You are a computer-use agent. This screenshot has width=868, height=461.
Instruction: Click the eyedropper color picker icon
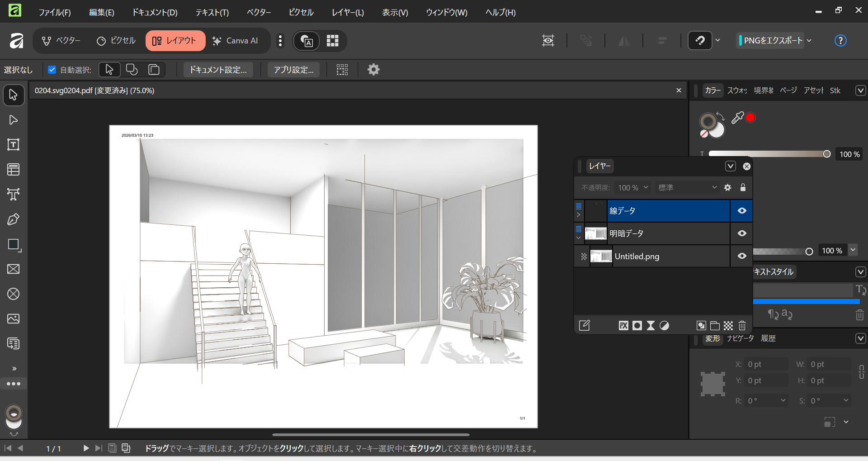[737, 118]
